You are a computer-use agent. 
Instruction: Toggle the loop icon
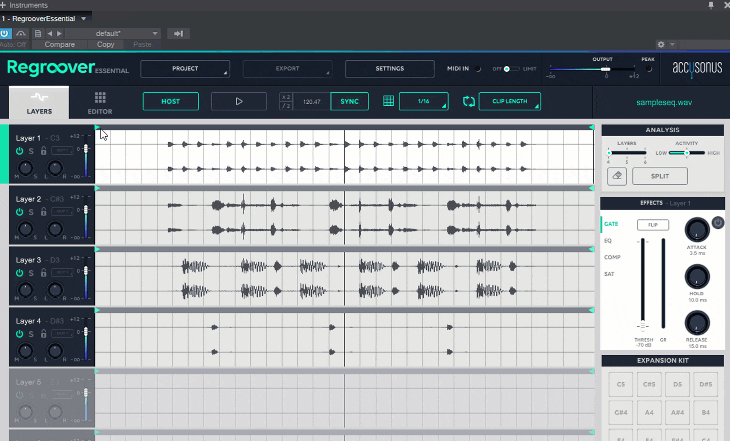(x=469, y=101)
